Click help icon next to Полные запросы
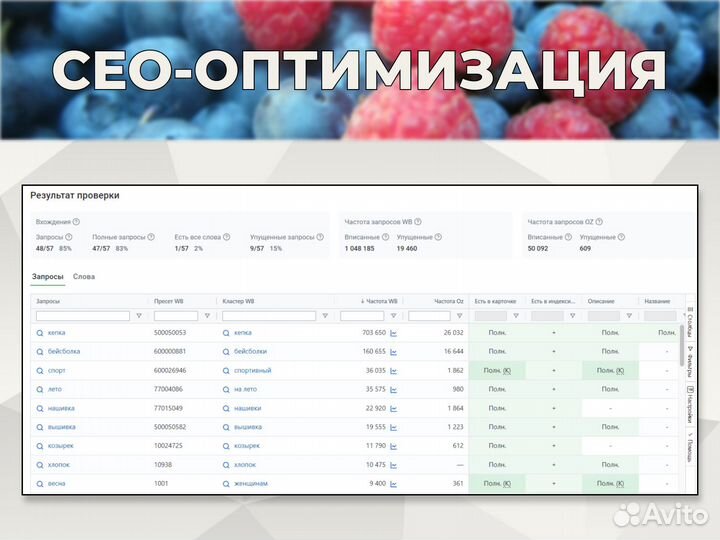 (x=151, y=237)
